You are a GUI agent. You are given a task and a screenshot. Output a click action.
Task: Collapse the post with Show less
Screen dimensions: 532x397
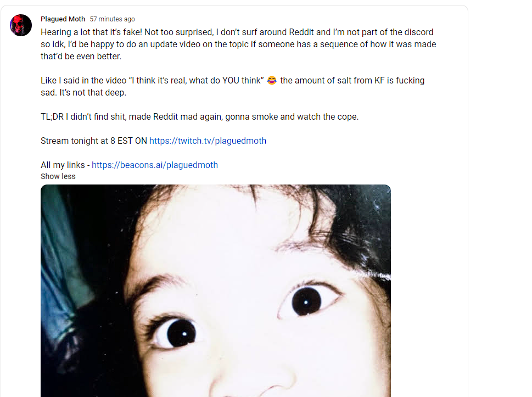(x=58, y=176)
